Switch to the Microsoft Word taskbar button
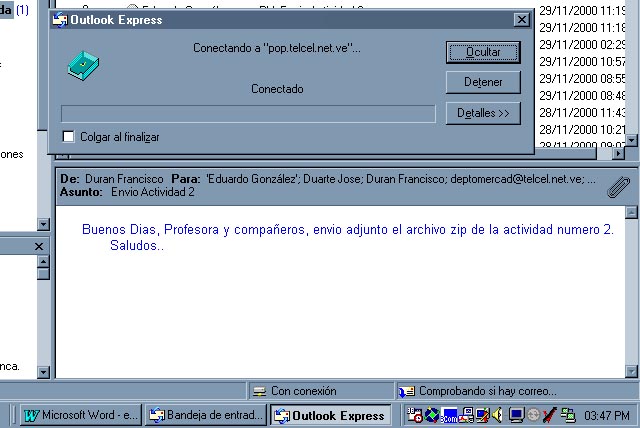 click(81, 415)
